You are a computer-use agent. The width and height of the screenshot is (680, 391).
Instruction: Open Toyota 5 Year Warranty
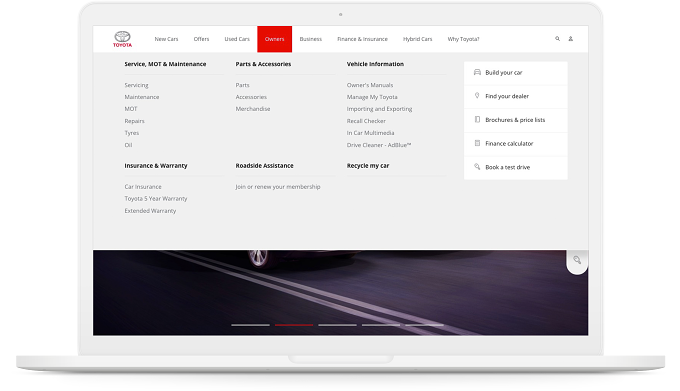tap(156, 199)
